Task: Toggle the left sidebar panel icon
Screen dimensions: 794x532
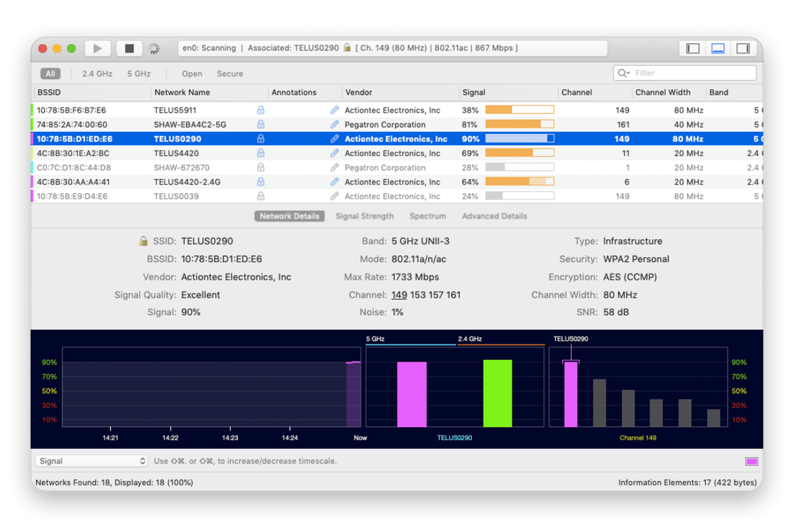Action: 693,48
